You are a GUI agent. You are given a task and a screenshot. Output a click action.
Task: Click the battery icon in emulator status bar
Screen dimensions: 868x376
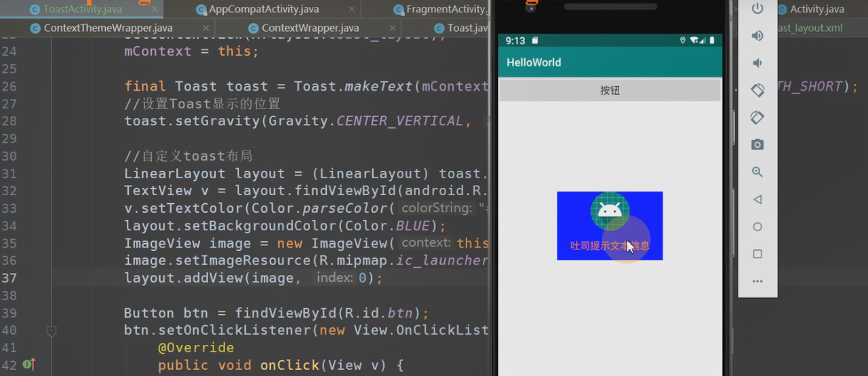coord(712,41)
